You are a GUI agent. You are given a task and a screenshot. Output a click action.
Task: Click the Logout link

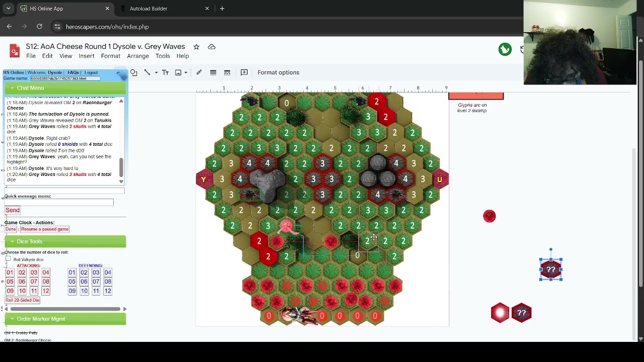(x=91, y=72)
